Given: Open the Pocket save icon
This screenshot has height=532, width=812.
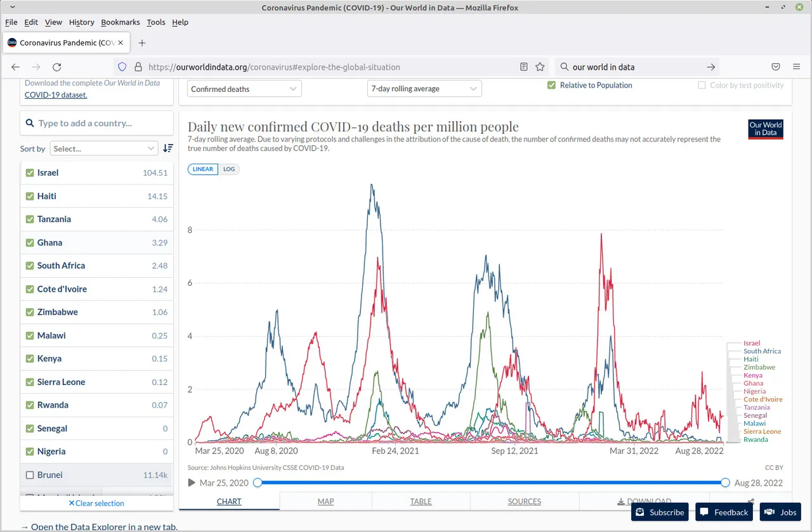Looking at the screenshot, I should (776, 67).
